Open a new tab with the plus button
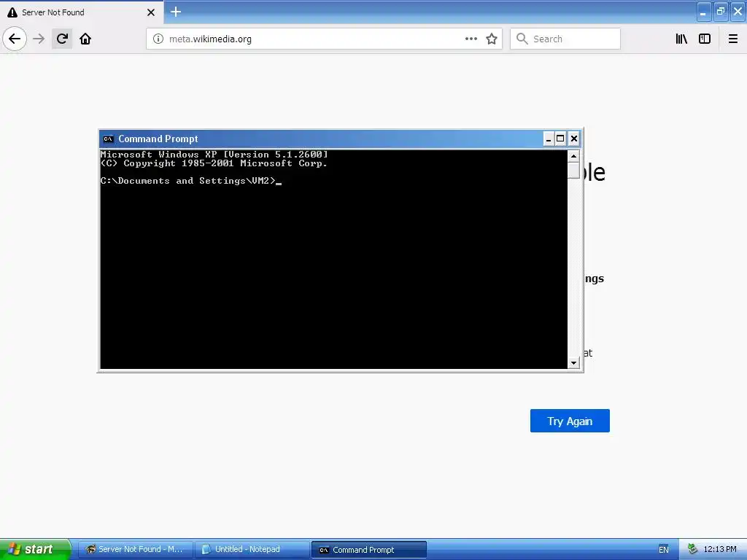 click(x=176, y=12)
